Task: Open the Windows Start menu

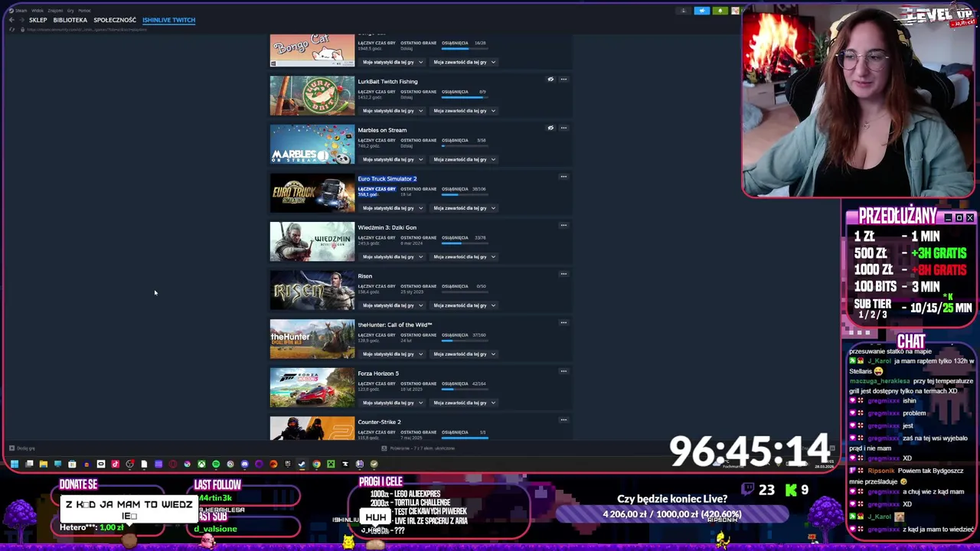Action: 14,464
